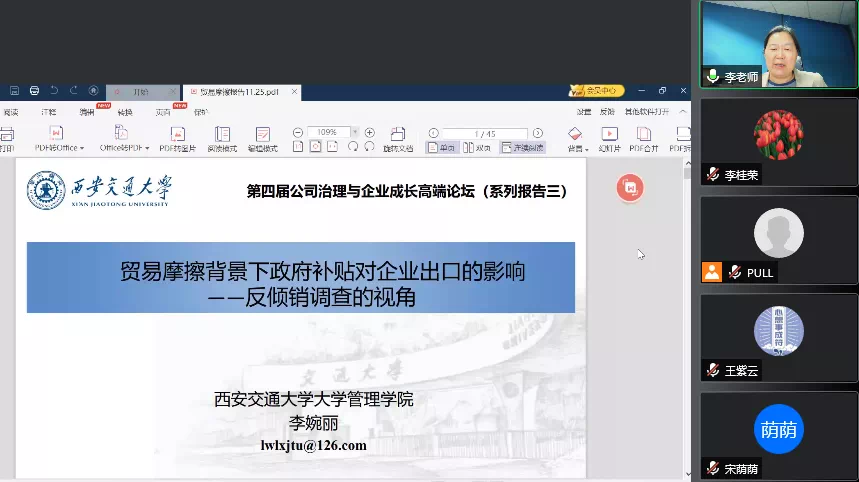859x482 pixels.
Task: Click the print icon in title bar
Action: (34, 91)
